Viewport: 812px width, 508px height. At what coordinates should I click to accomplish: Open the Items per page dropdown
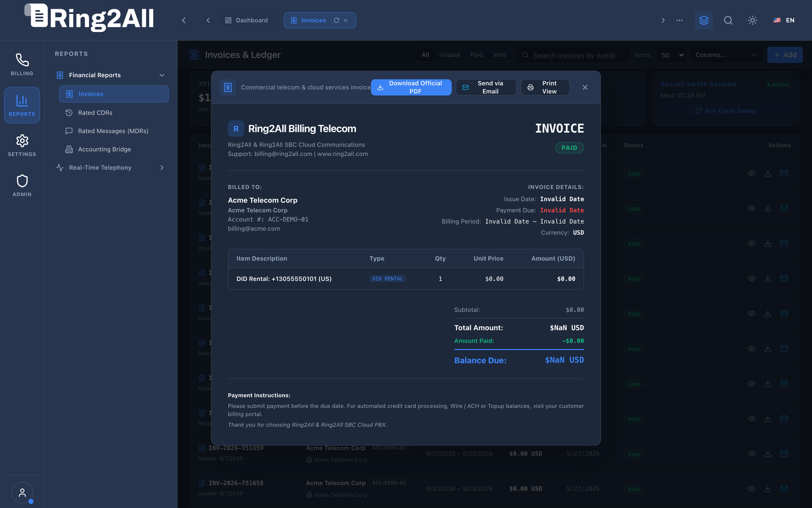(671, 55)
